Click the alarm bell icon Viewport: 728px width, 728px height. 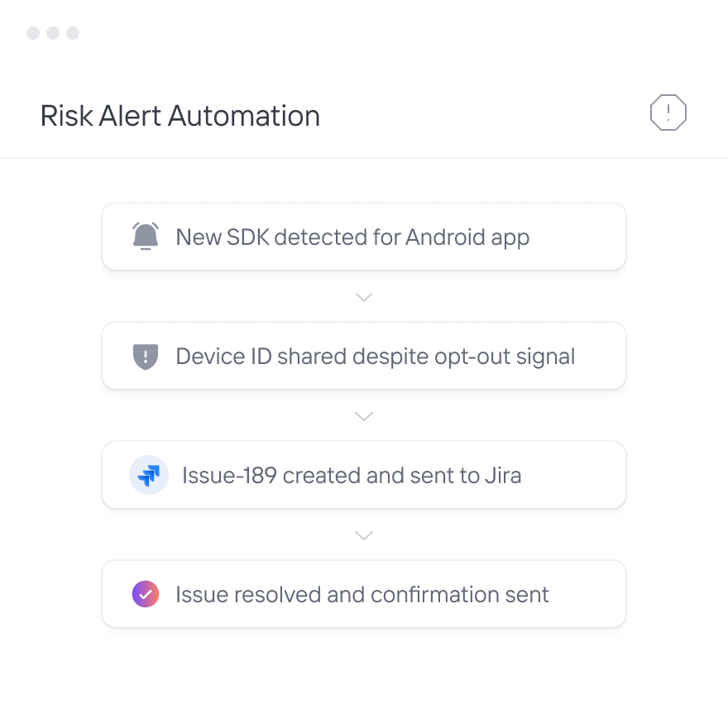(x=146, y=237)
